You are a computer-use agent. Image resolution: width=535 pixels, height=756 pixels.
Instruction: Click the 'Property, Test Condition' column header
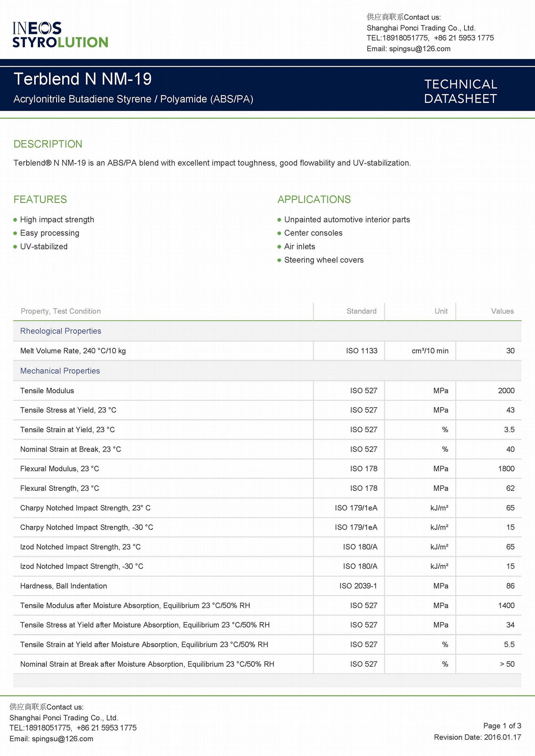tap(61, 311)
